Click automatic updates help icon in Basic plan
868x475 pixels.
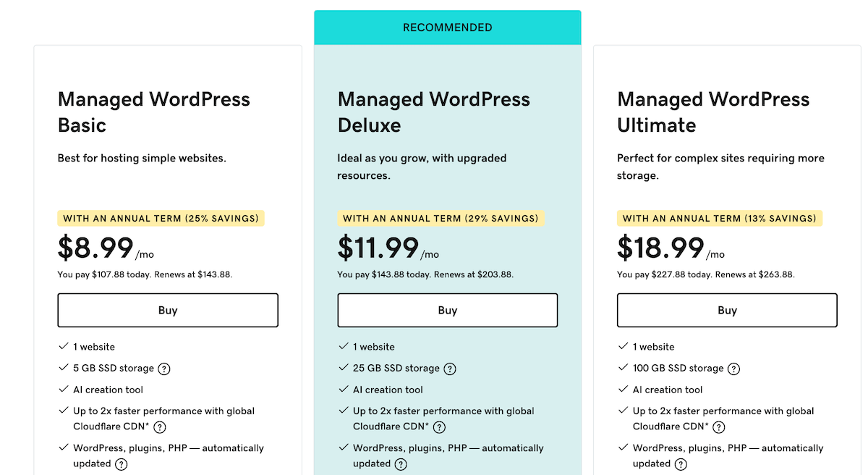click(122, 464)
